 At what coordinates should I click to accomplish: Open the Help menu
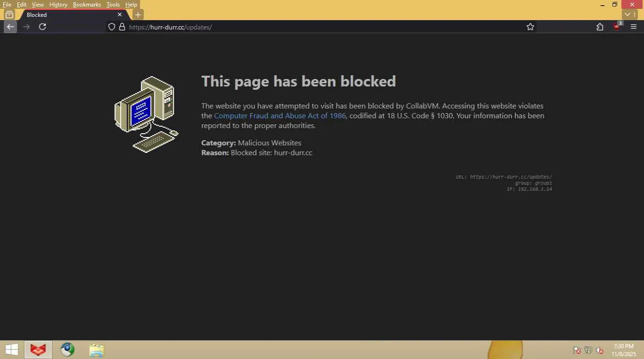click(x=131, y=5)
